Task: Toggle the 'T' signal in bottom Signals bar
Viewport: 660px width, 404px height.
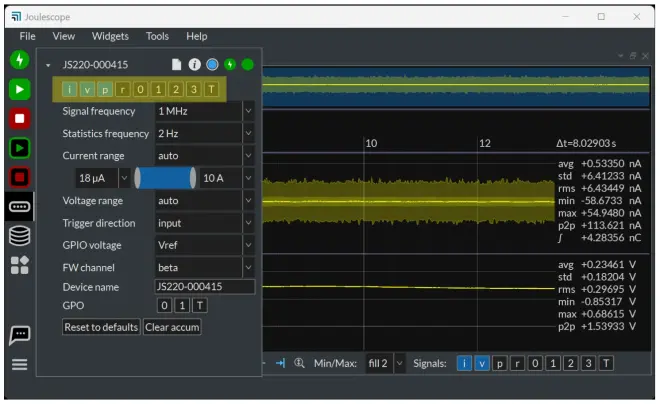Action: click(x=606, y=363)
